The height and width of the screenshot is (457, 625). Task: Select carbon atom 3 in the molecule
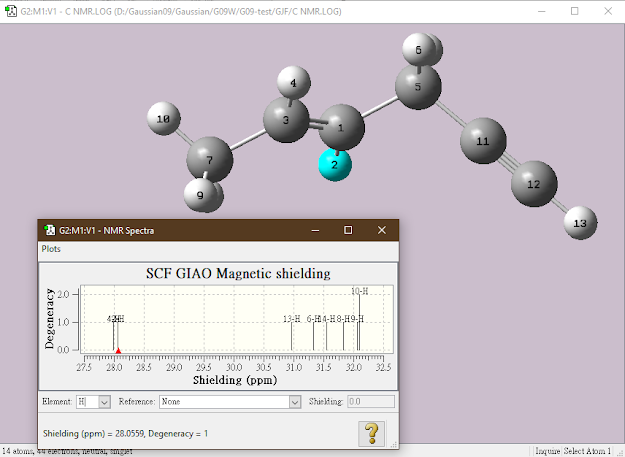pos(286,120)
